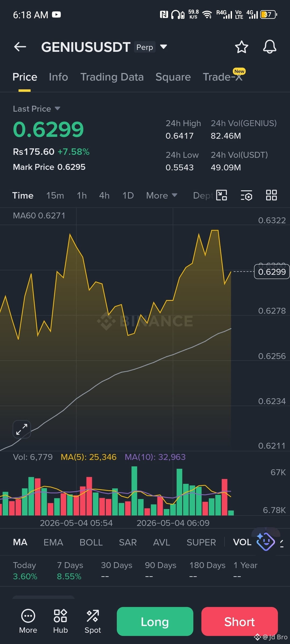The height and width of the screenshot is (644, 290).
Task: Switch to the Depth chart view
Action: [203, 195]
